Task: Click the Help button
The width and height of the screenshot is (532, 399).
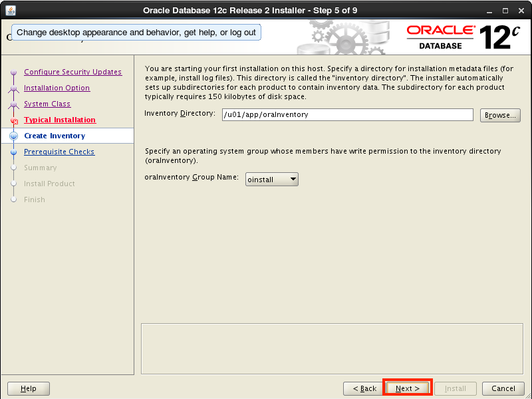Action: tap(29, 388)
